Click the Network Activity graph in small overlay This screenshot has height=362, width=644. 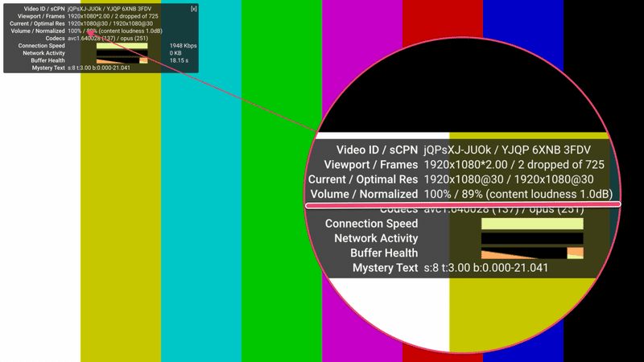122,53
